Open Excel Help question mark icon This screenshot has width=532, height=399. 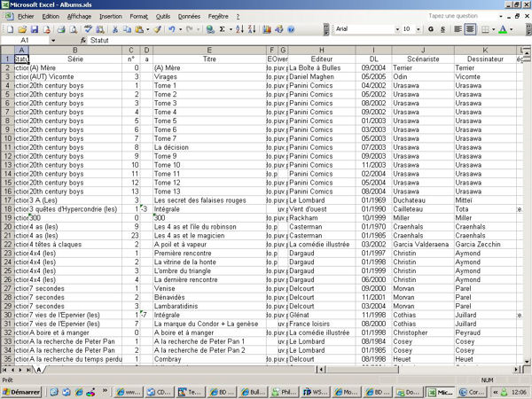291,29
